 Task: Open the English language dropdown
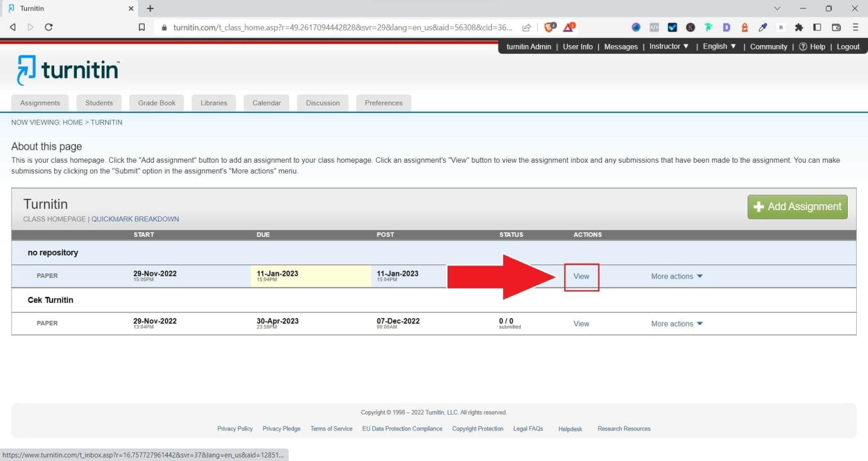pyautogui.click(x=718, y=46)
